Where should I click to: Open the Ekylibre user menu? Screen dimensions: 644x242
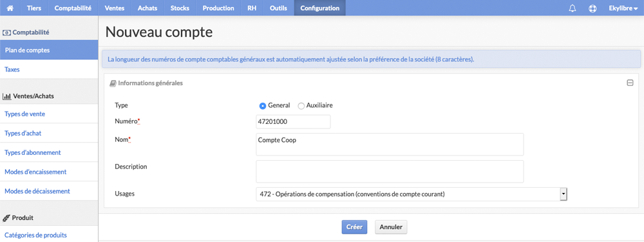(x=623, y=8)
